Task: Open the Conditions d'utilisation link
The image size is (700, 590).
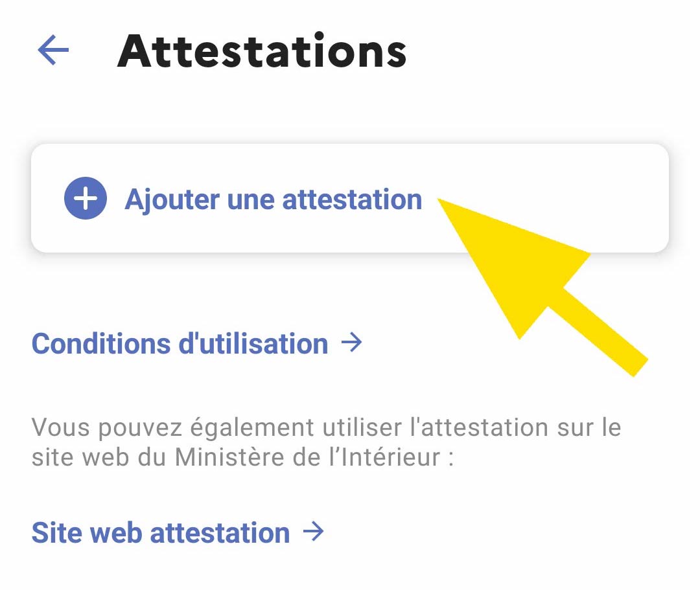Action: click(197, 343)
